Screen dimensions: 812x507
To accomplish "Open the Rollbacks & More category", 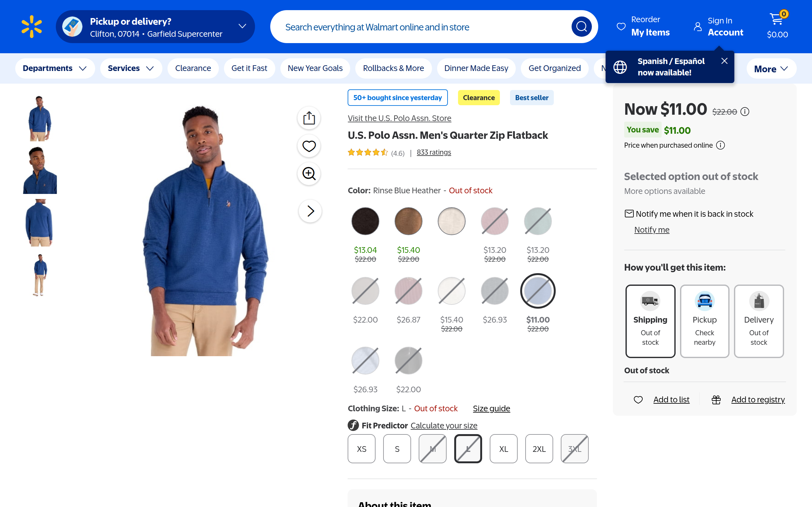I will pos(393,68).
